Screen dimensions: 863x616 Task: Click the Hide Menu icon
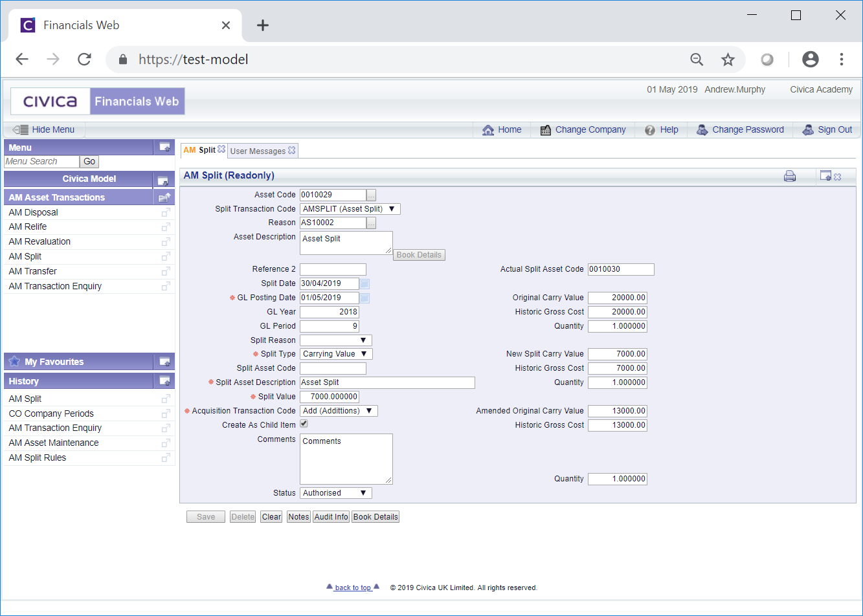click(x=21, y=129)
